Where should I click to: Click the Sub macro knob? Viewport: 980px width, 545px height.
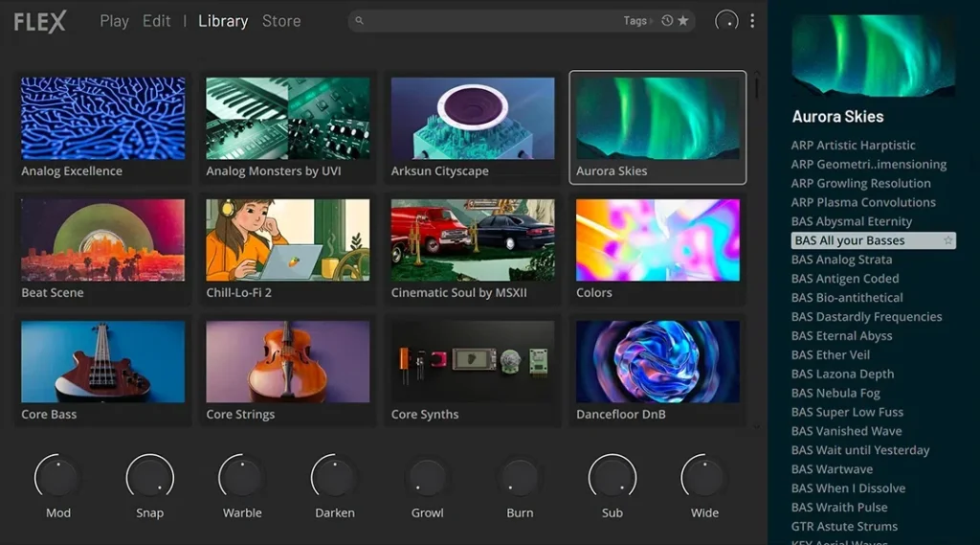(x=612, y=477)
